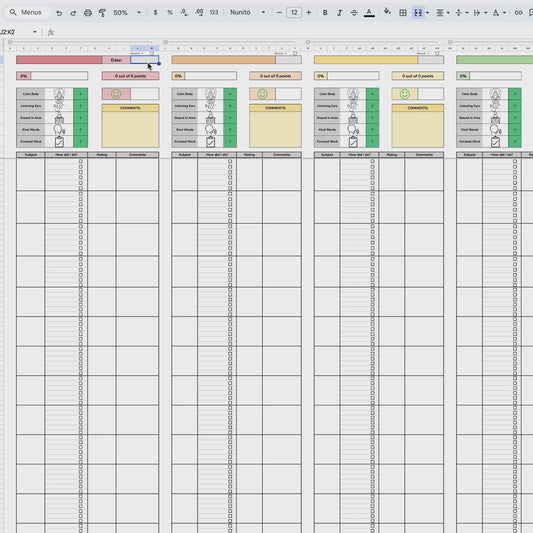Image resolution: width=533 pixels, height=533 pixels.
Task: Open the borders menu
Action: pyautogui.click(x=403, y=13)
